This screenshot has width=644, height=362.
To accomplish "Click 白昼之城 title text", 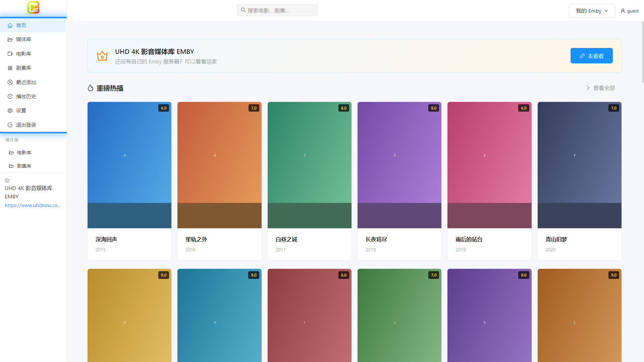I will 286,239.
